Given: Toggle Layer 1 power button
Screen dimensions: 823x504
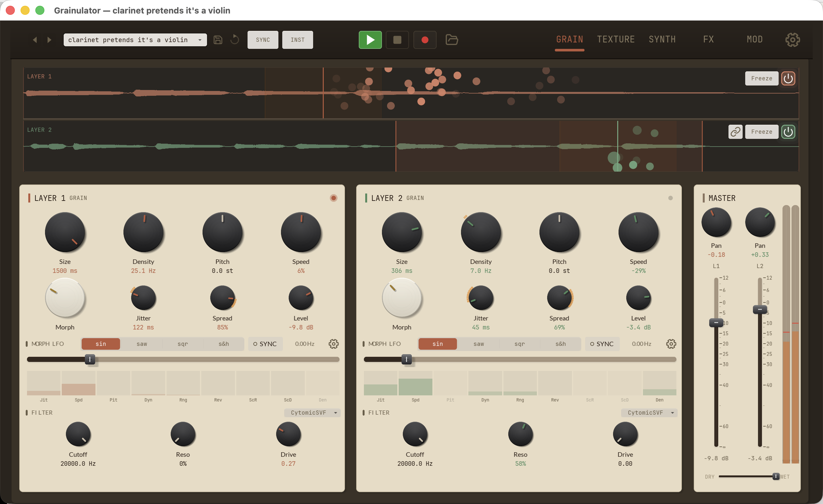Looking at the screenshot, I should [x=788, y=78].
